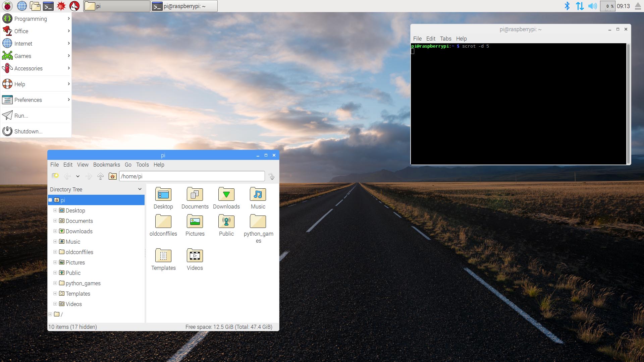Click the Bookmarks menu item

pyautogui.click(x=106, y=165)
